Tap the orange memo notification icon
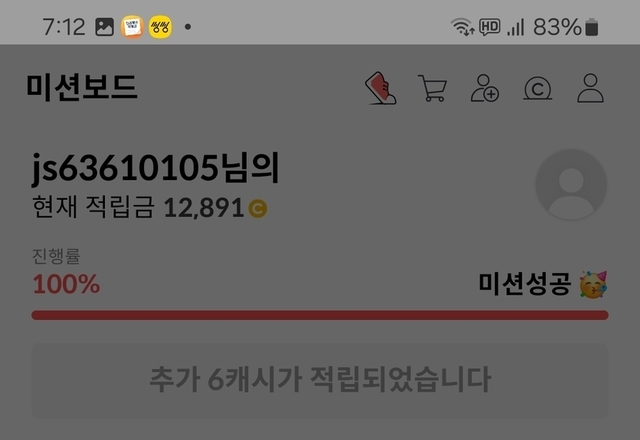 (132, 27)
